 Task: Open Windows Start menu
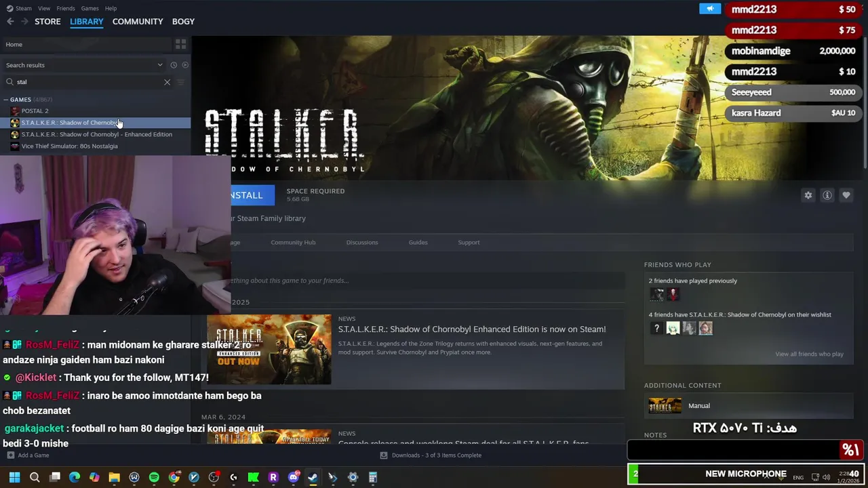pos(14,477)
